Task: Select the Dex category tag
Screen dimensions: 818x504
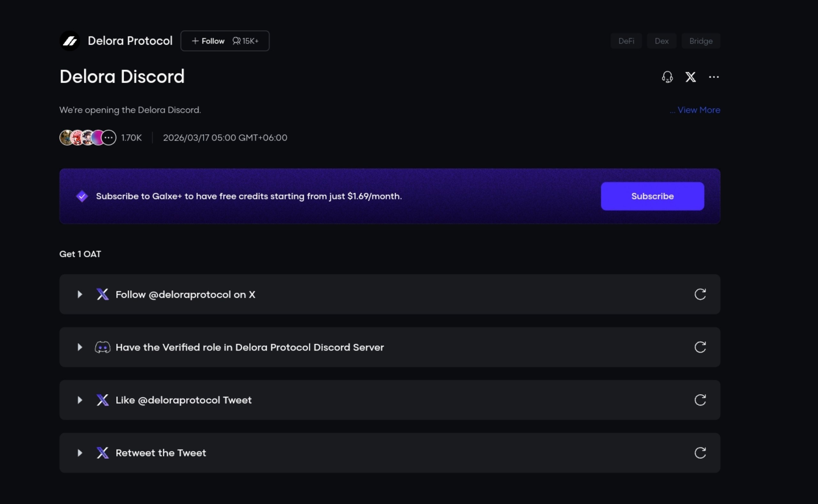Action: pos(661,41)
